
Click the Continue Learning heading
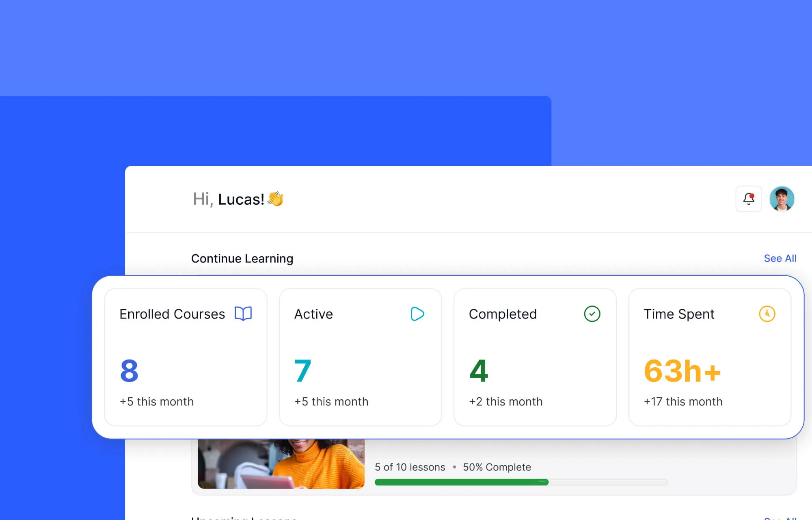click(x=242, y=258)
